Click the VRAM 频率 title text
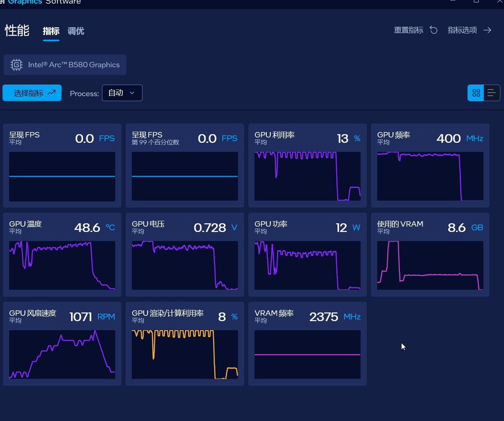This screenshot has height=421, width=504. [274, 313]
